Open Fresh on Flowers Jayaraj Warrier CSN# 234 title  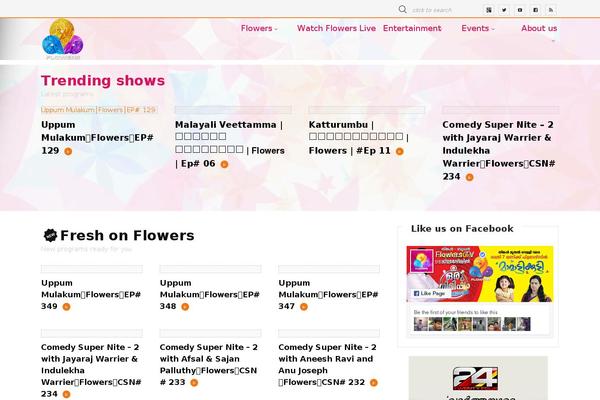click(x=91, y=370)
